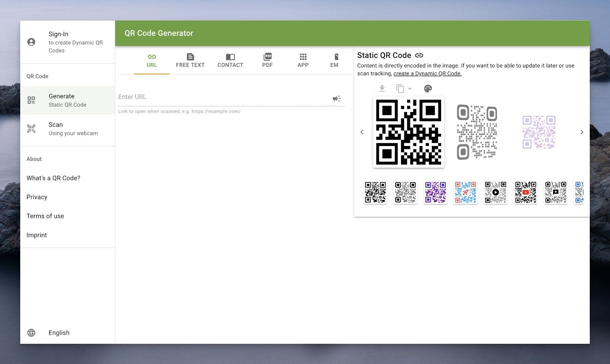Open the partially visible EM tab
This screenshot has height=364, width=610.
pyautogui.click(x=335, y=61)
